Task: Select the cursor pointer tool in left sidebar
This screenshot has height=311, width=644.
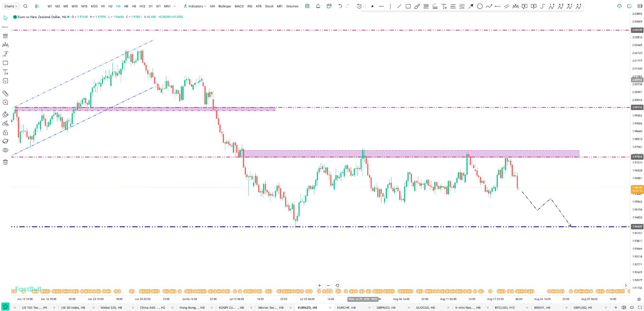Action: (x=5, y=18)
